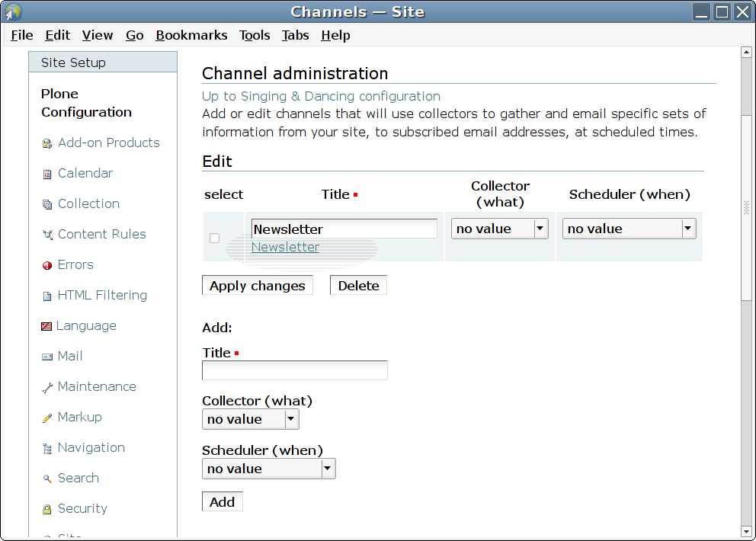Open the Bookmarks menu

(191, 35)
